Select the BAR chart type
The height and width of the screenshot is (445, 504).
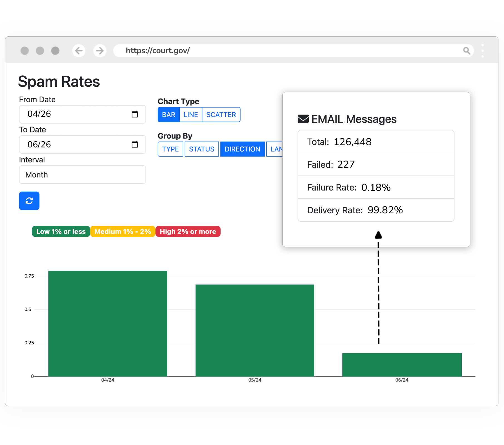pyautogui.click(x=169, y=115)
